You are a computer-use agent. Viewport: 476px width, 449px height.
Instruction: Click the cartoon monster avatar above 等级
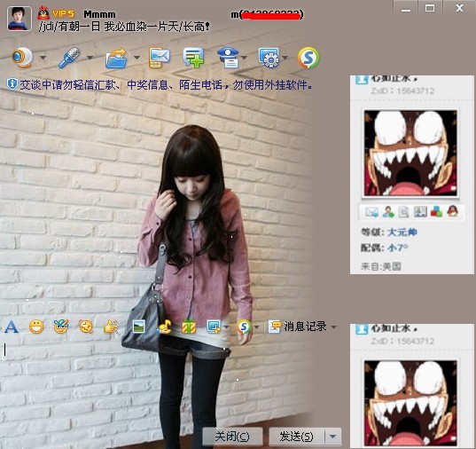[410, 154]
